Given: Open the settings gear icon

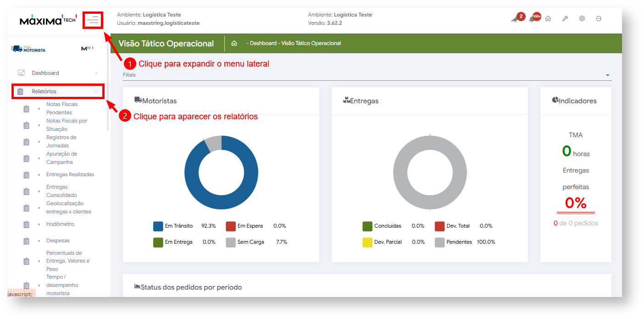Looking at the screenshot, I should 582,19.
